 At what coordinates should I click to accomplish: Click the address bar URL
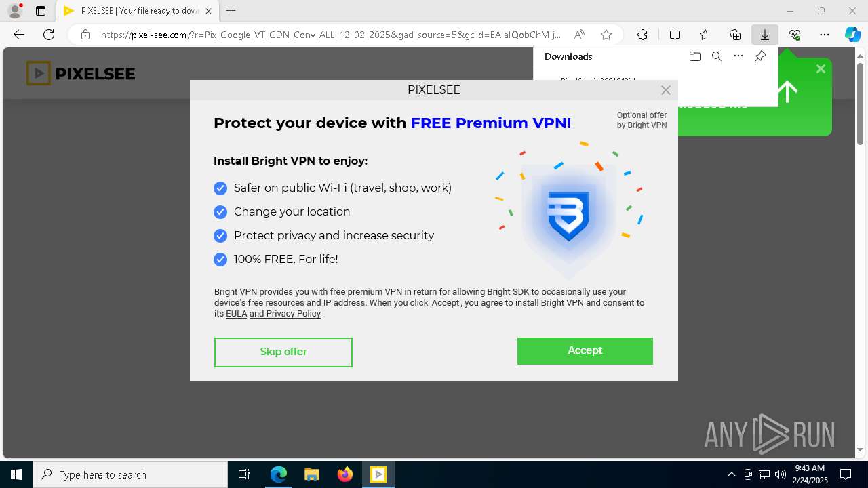330,35
